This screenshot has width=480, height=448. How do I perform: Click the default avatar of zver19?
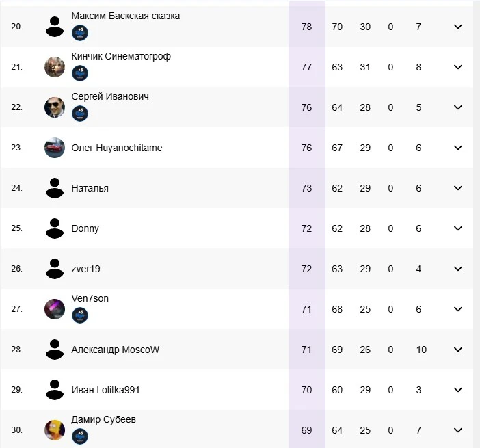[x=55, y=269]
